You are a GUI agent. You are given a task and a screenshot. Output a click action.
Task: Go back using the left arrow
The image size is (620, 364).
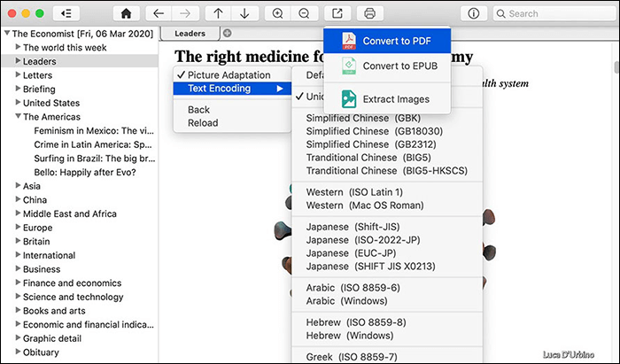pyautogui.click(x=158, y=13)
